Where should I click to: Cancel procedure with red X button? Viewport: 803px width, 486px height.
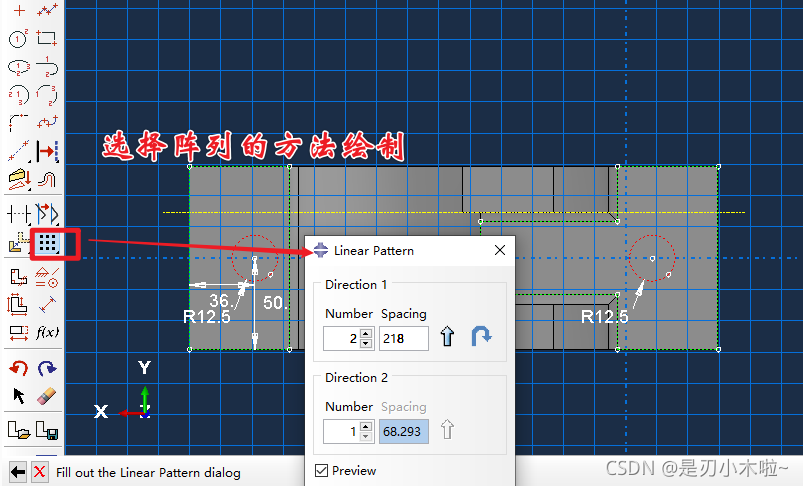[x=39, y=472]
